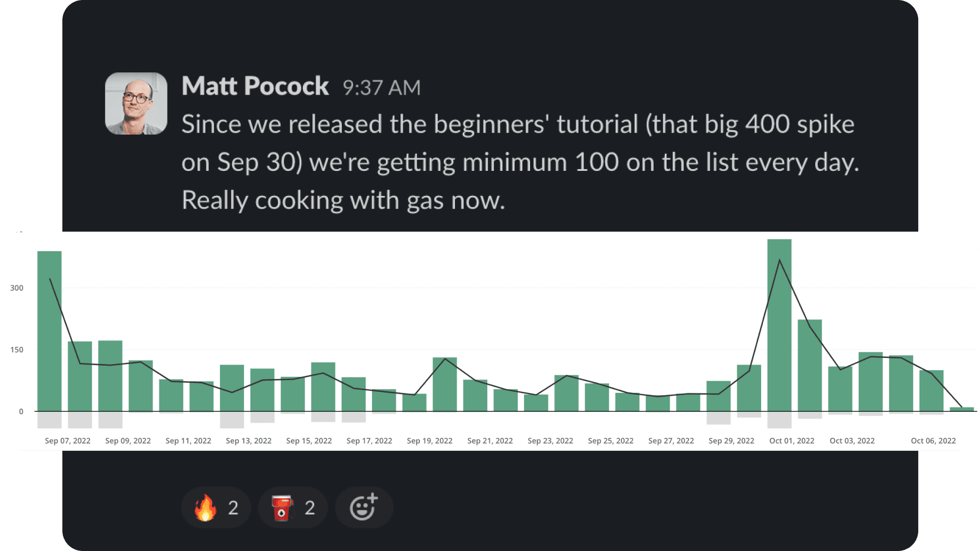This screenshot has width=980, height=551.
Task: Select the Oct 06, 2022 axis label
Action: [933, 441]
